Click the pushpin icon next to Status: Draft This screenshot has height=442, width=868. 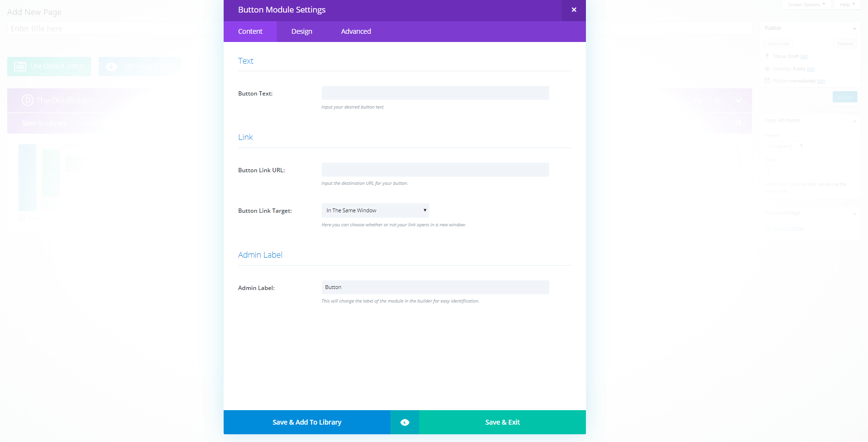(x=767, y=56)
